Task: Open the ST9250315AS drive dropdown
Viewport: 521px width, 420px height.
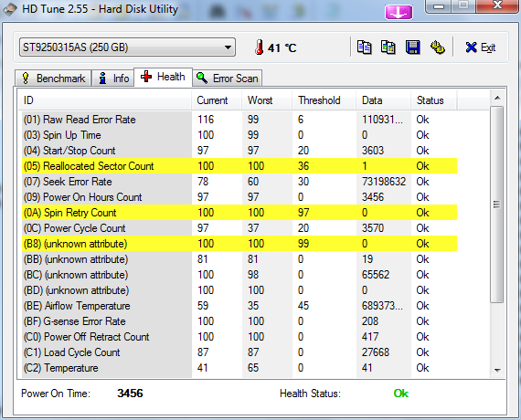Action: (x=127, y=47)
